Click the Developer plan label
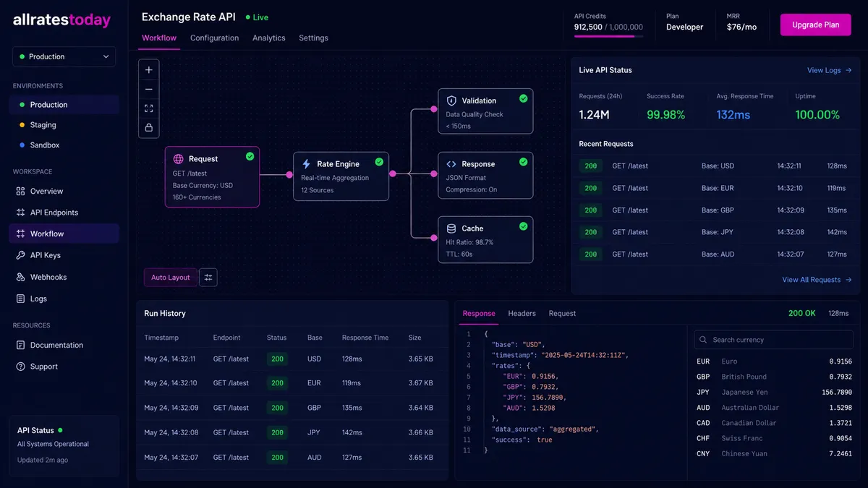The image size is (868, 488). point(684,27)
